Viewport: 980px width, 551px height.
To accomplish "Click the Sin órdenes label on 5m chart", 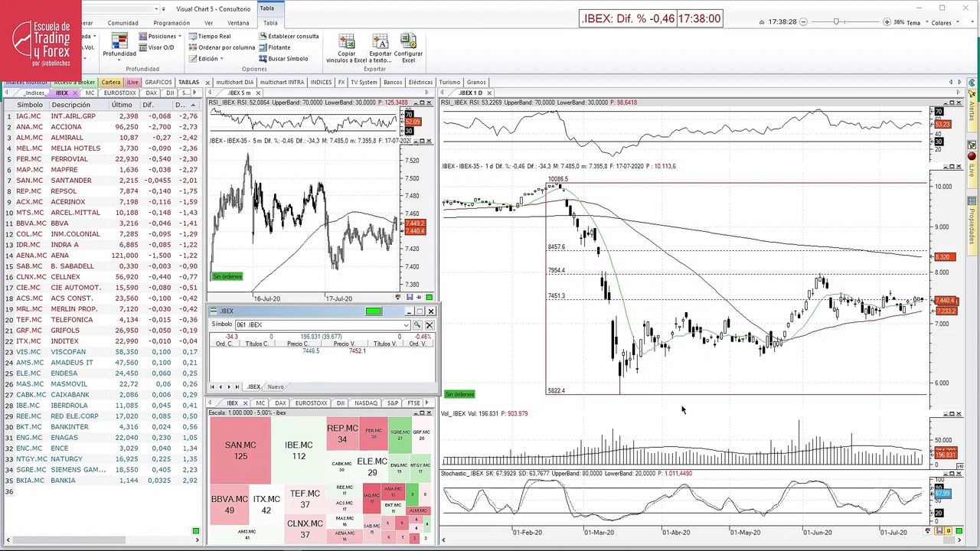I will pos(227,276).
